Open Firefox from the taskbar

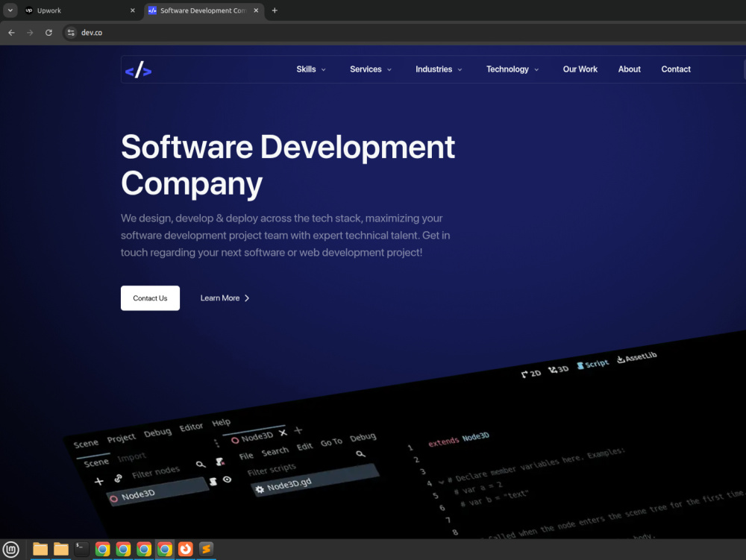186,550
